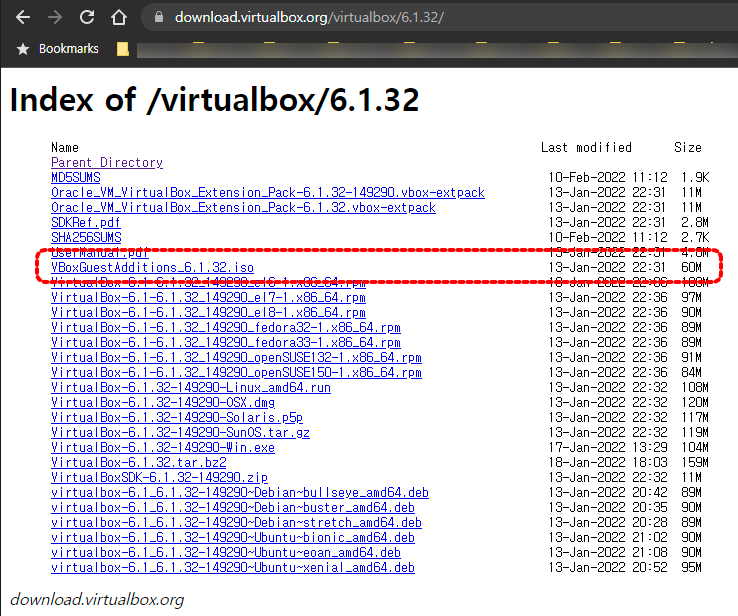
Task: Download the openSUSE132-1.x86_64.rpm package
Action: point(236,358)
